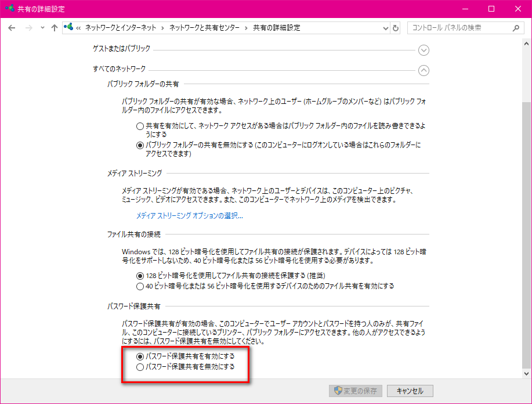This screenshot has height=404, width=532.
Task: Expand the ゲストまたはパブリック section
Action: 424,50
